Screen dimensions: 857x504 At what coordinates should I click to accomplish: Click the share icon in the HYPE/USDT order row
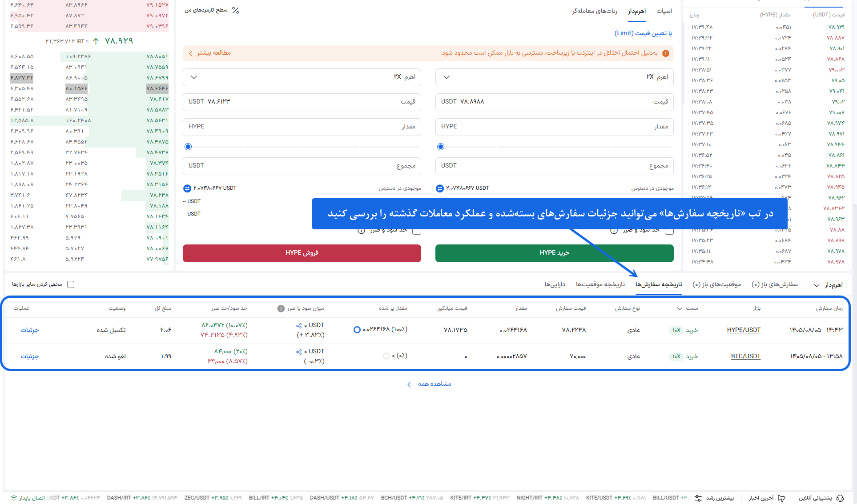pos(299,326)
